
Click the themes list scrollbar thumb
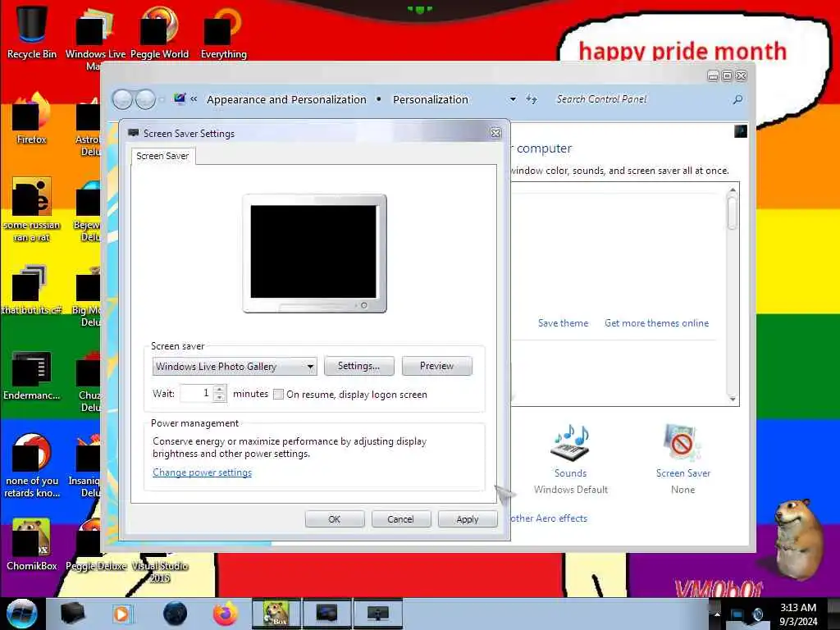pyautogui.click(x=733, y=212)
